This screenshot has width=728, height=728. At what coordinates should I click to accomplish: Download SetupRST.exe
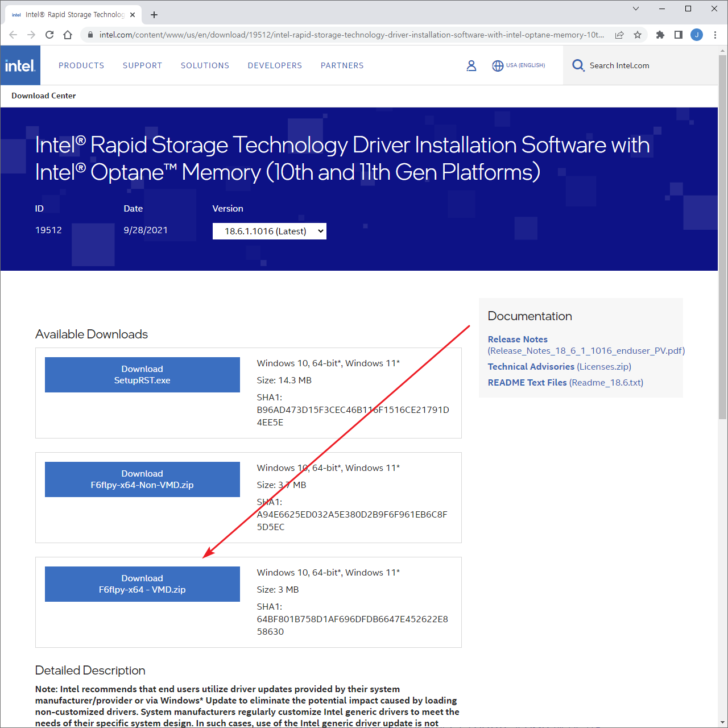[142, 375]
